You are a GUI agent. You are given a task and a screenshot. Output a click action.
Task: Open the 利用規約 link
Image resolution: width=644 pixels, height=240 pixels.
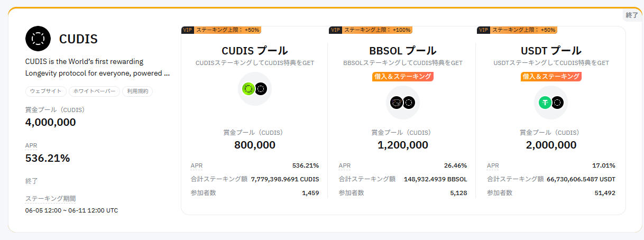tap(137, 91)
